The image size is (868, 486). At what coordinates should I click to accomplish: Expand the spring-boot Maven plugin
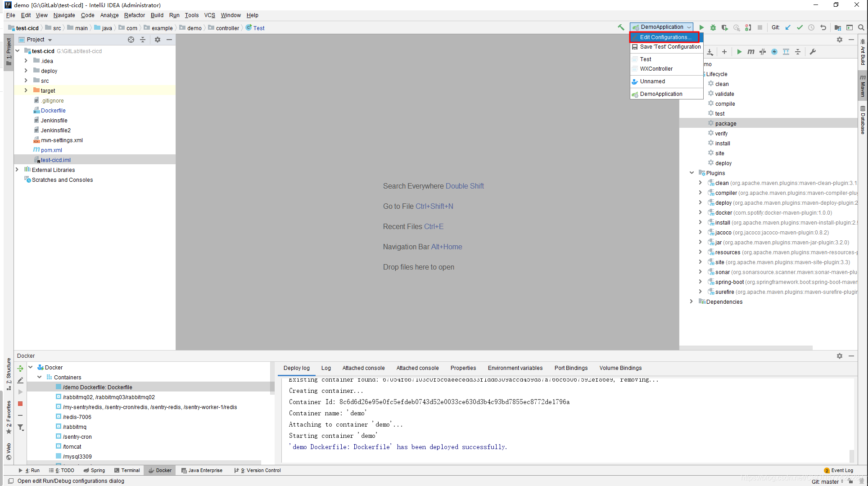[700, 282]
